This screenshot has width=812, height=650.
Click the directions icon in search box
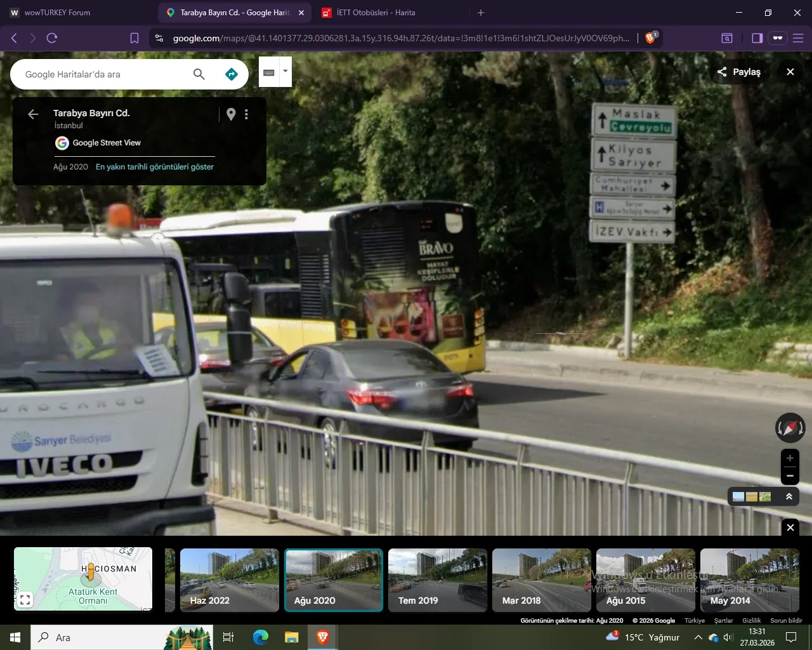232,74
